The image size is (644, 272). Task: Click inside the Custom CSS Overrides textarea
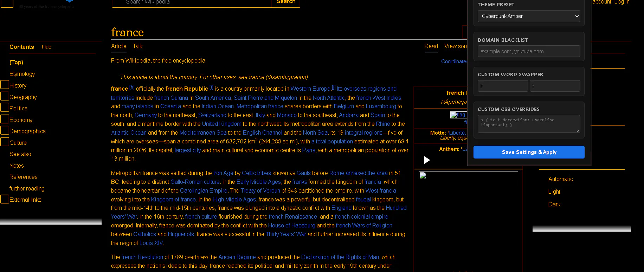529,124
